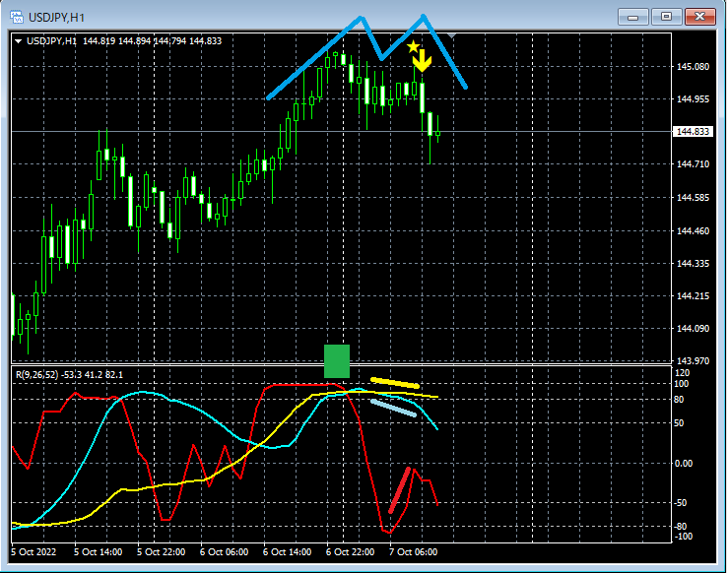Screen dimensions: 728x573
Task: Click the 144.460 price scale label
Action: (x=693, y=230)
